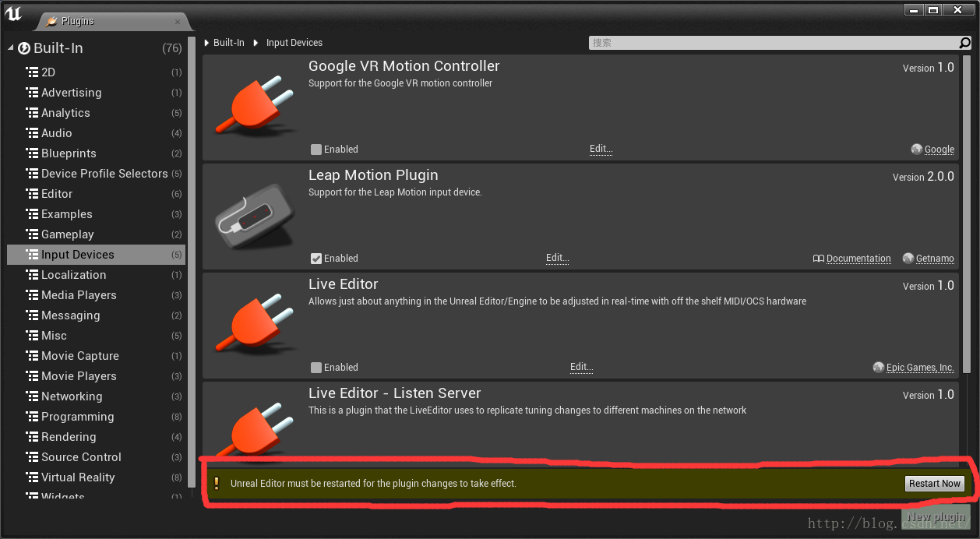This screenshot has width=980, height=539.
Task: Open the Google author link
Action: click(x=939, y=150)
